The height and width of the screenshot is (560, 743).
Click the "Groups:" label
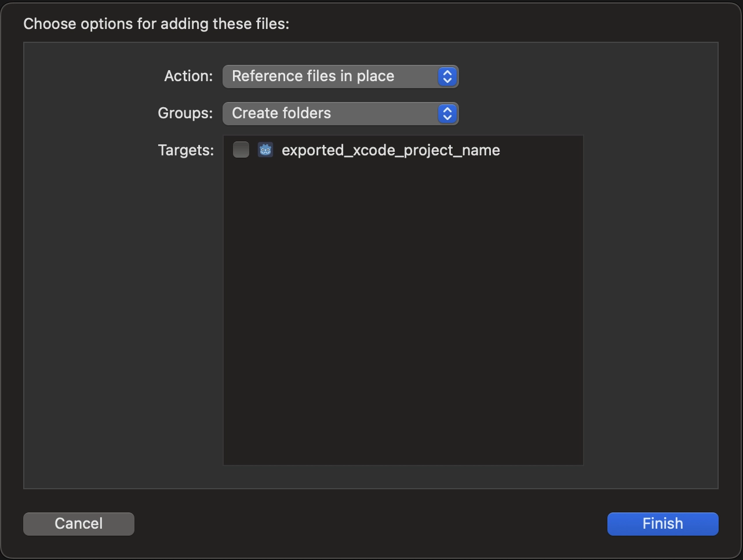coord(185,114)
